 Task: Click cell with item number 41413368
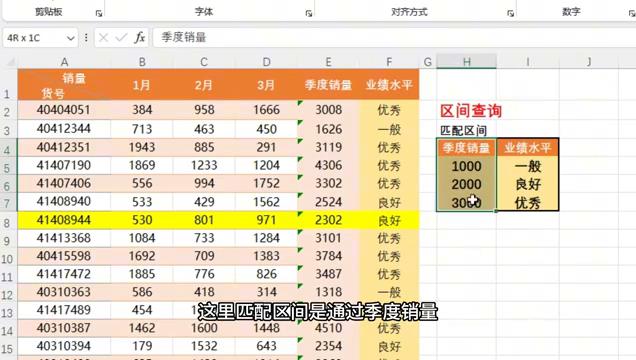(64, 238)
